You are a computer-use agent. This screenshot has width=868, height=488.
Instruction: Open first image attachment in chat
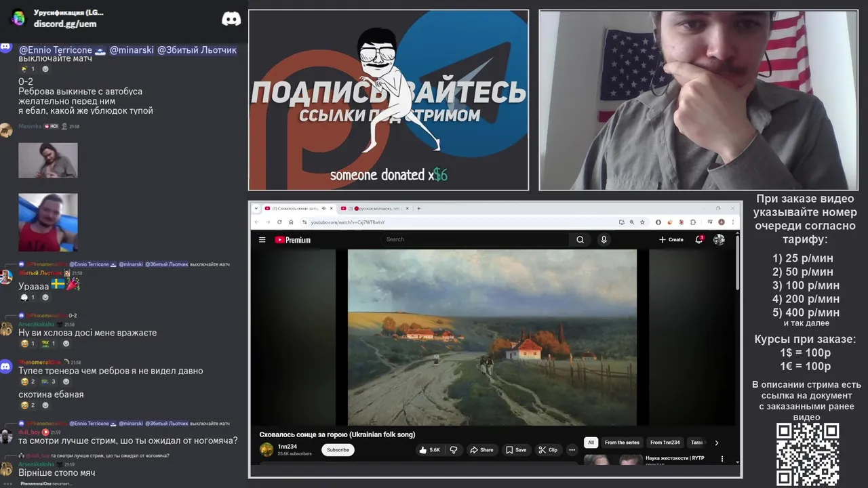point(48,160)
